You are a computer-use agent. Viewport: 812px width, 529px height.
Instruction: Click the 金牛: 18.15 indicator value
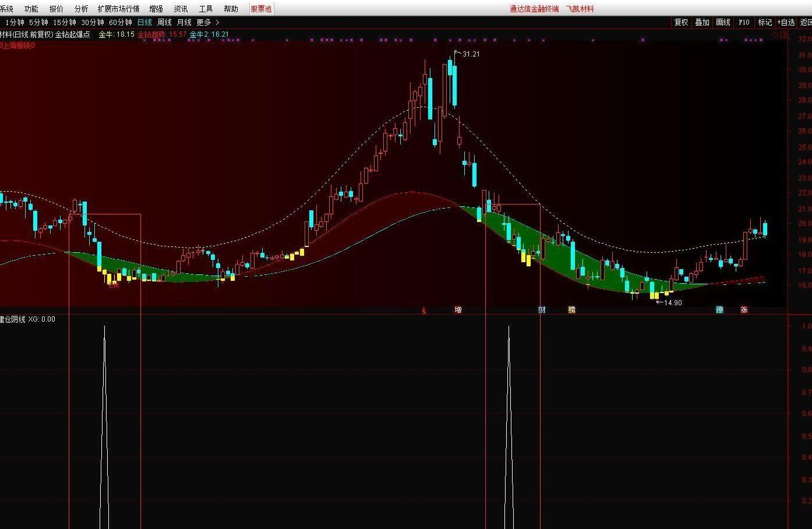click(116, 34)
